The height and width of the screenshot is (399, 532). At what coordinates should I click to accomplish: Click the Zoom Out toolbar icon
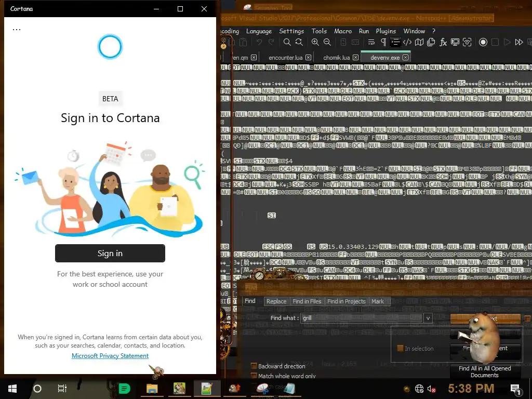(327, 42)
